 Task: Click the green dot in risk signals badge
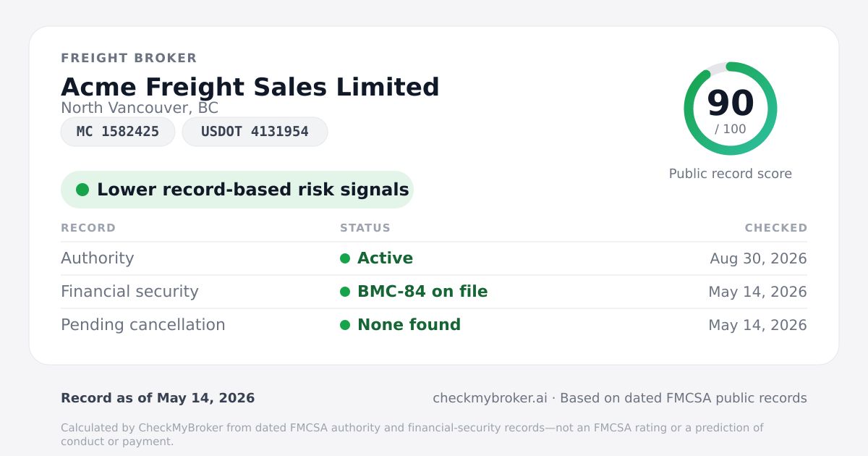[x=82, y=190]
